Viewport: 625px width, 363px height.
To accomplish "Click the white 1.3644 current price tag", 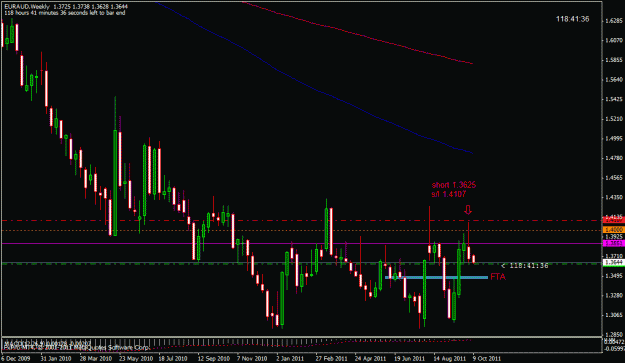I will coord(613,262).
